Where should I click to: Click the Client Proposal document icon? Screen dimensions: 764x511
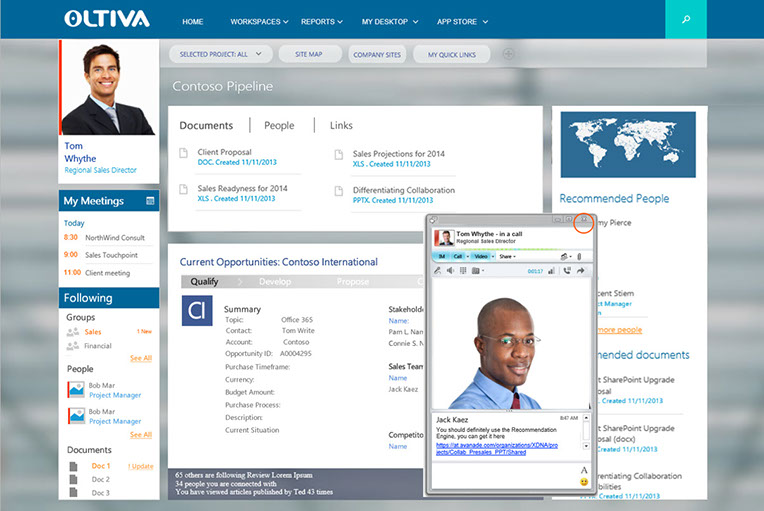point(183,153)
